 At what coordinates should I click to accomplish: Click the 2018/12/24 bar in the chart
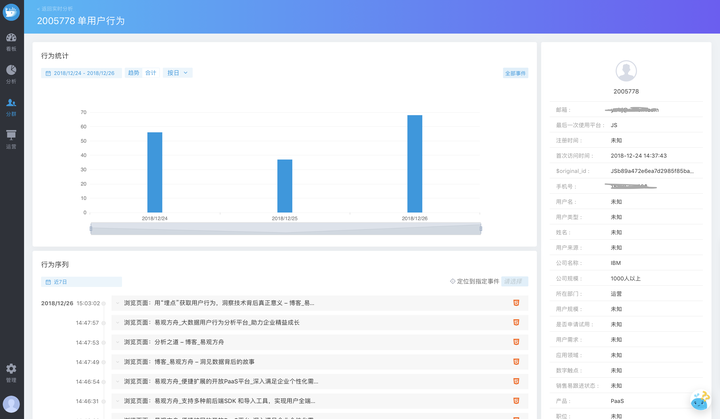click(x=155, y=172)
